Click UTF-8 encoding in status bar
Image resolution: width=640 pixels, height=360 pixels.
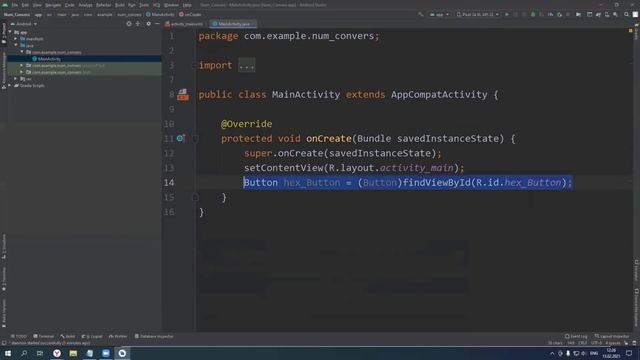pyautogui.click(x=596, y=343)
